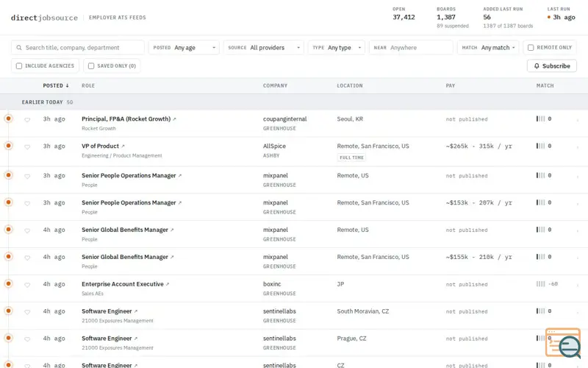588x368 pixels.
Task: Open VP of Product job title
Action: [100, 146]
